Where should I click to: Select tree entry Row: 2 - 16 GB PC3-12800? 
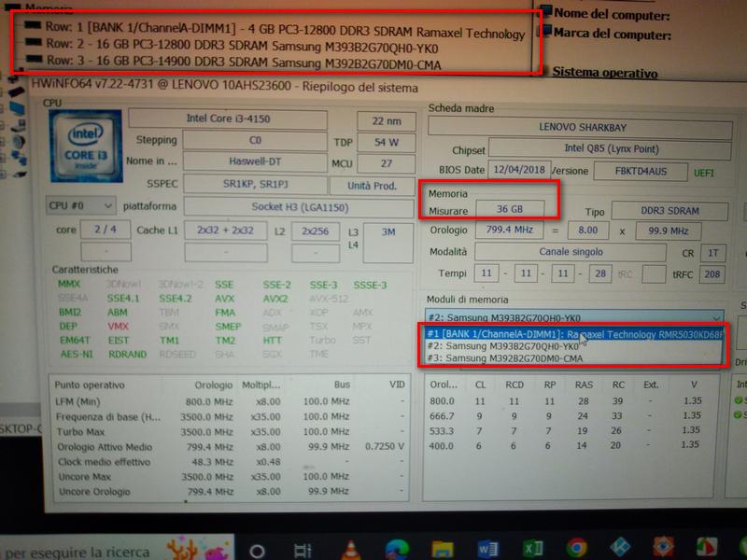click(243, 46)
